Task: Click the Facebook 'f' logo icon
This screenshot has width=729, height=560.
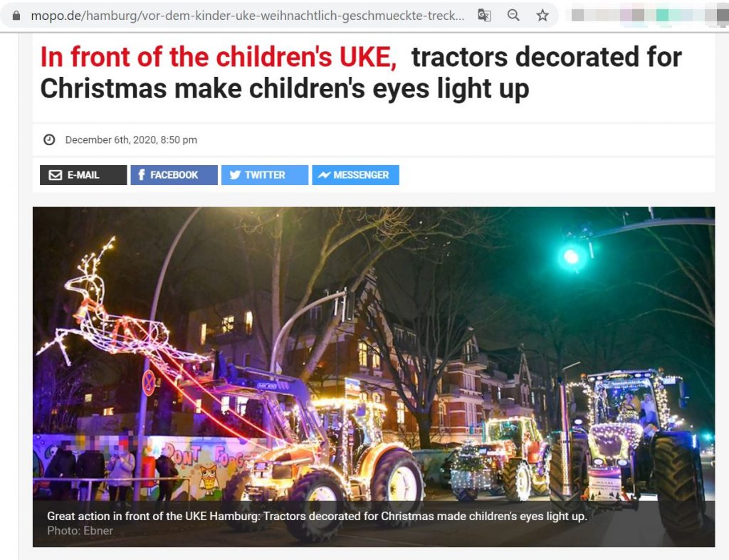Action: pos(142,175)
